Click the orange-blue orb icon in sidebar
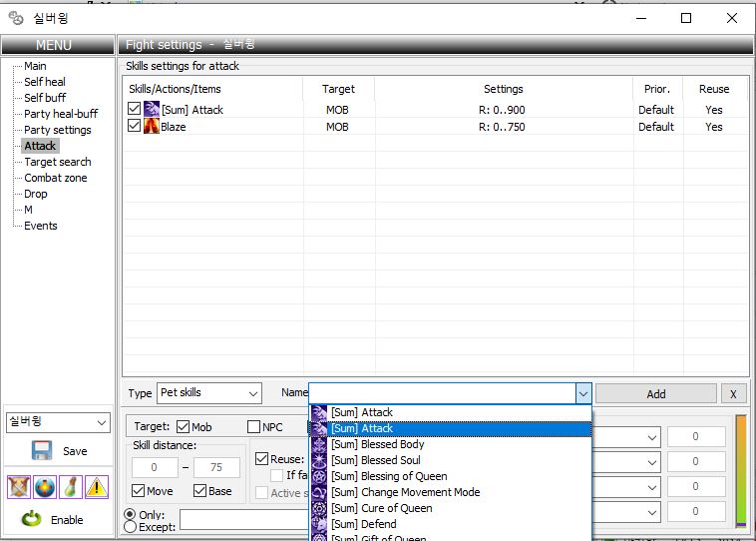This screenshot has height=541, width=756. (44, 486)
